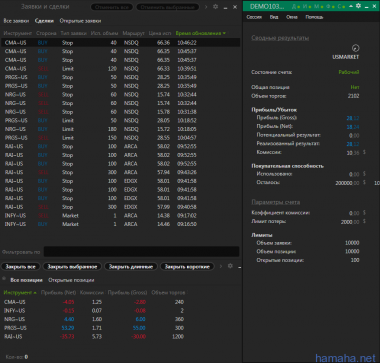This screenshot has width=380, height=363.
Task: Select INFY~US BUY Market trade
Action: [x=120, y=224]
